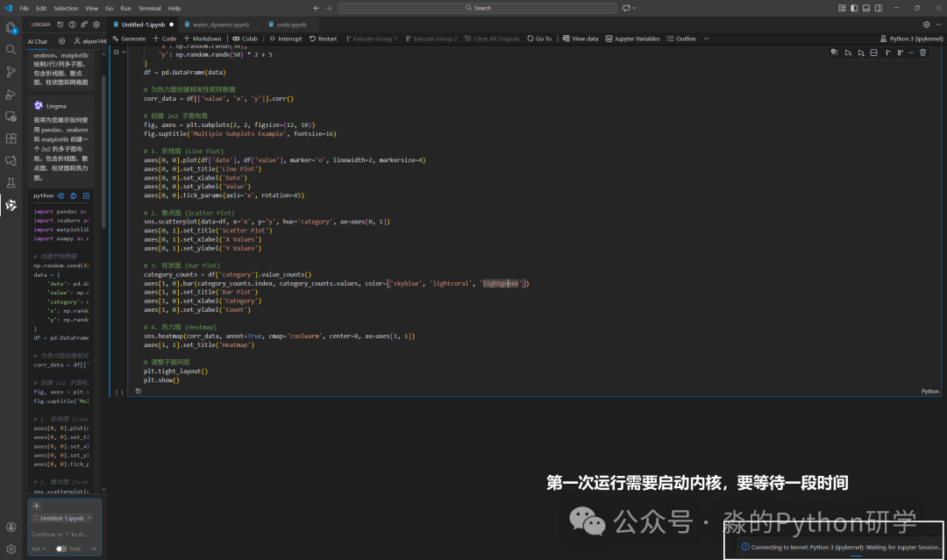Click the Go To button

pos(539,39)
